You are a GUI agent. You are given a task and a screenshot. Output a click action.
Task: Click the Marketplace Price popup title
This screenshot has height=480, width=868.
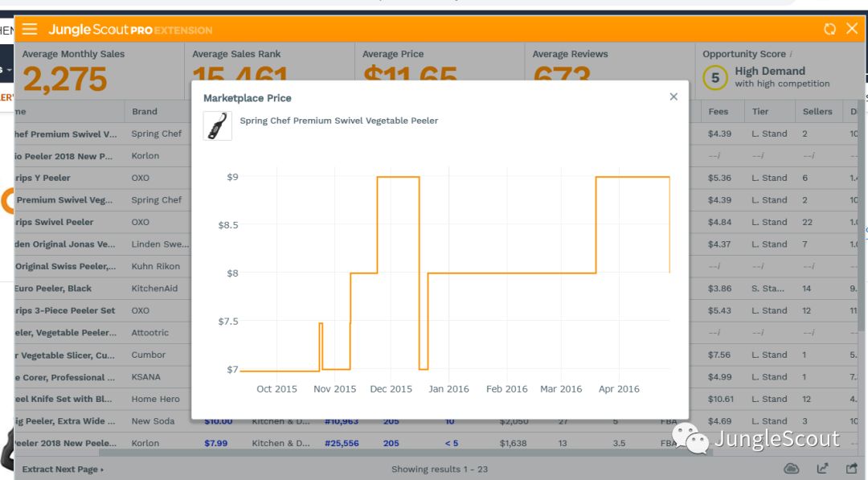pyautogui.click(x=247, y=98)
